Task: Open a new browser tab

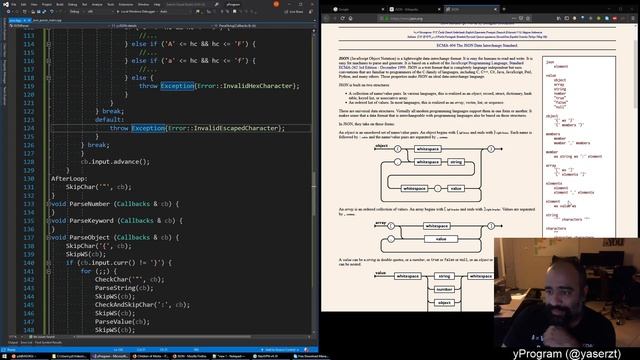Action: [504, 9]
